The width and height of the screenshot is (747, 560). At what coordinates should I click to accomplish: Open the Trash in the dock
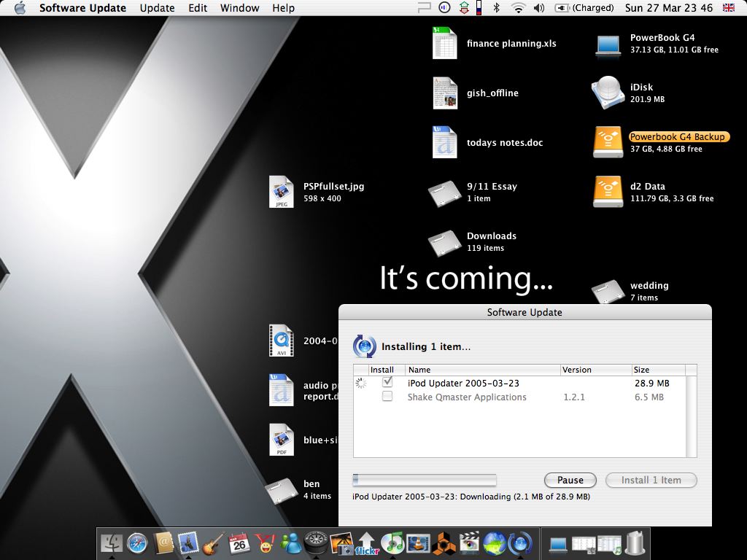[635, 542]
